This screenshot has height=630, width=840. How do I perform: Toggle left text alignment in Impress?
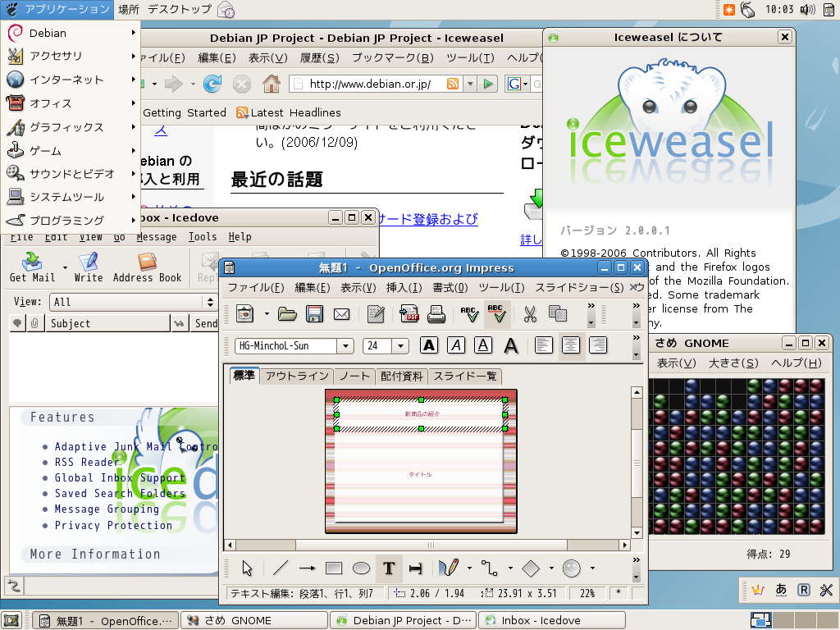544,345
